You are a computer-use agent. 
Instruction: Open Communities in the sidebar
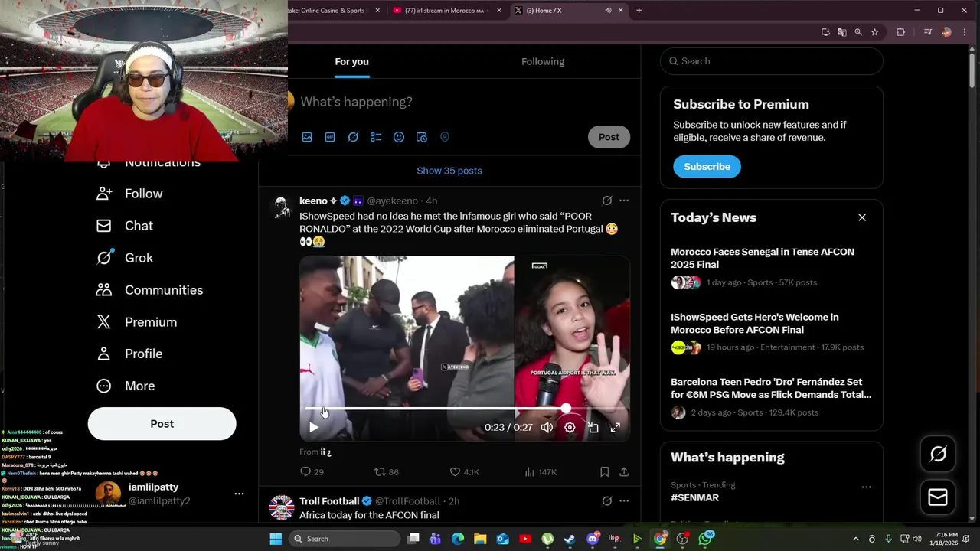click(x=149, y=290)
